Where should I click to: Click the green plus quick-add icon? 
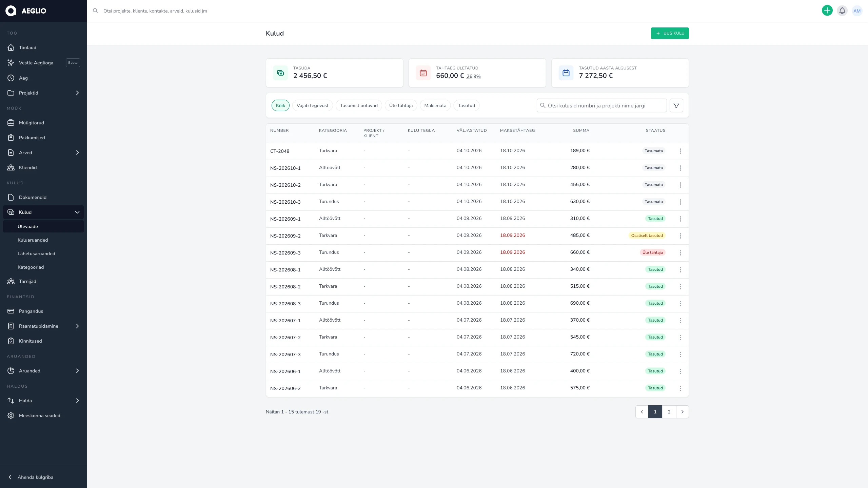pos(827,11)
